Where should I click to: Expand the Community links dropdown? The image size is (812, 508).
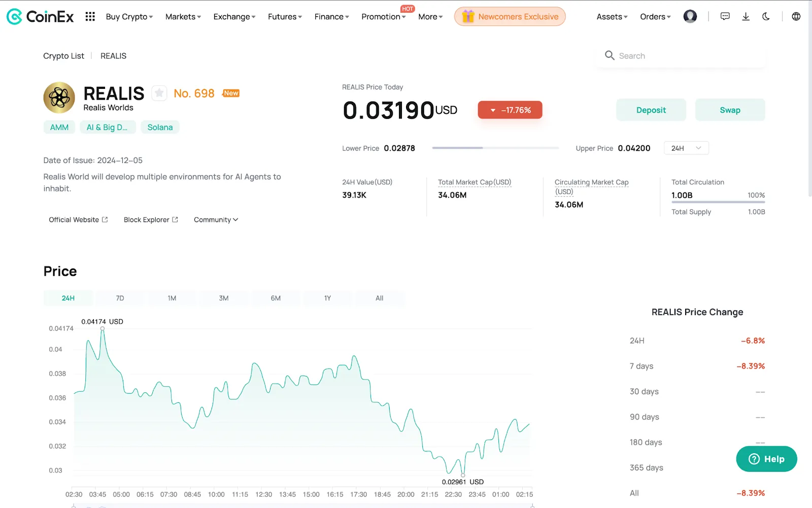(216, 219)
